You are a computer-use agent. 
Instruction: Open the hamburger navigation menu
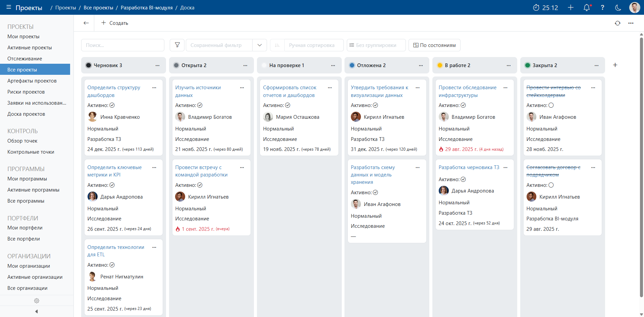(9, 7)
